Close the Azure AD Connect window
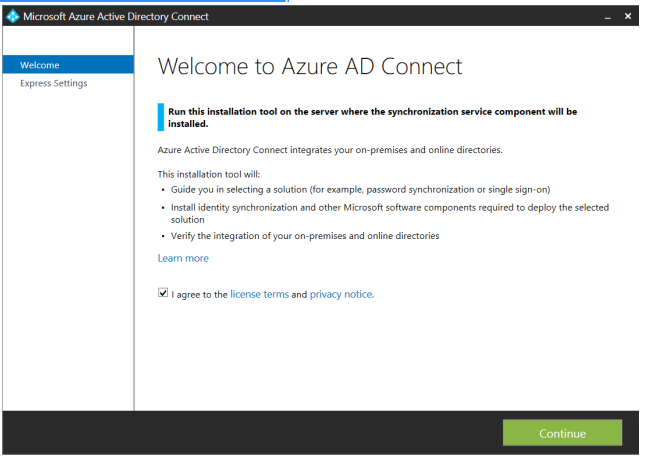This screenshot has height=456, width=664. point(628,16)
